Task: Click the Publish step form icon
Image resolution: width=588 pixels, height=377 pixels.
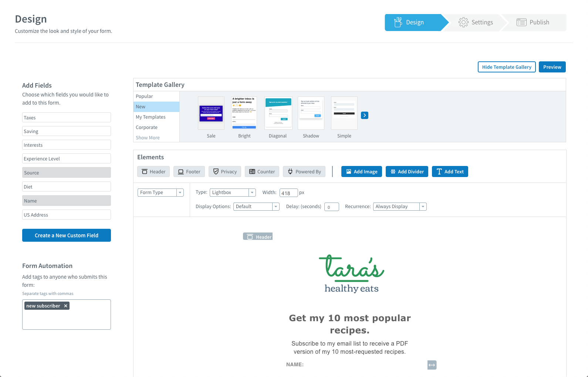Action: 521,22
